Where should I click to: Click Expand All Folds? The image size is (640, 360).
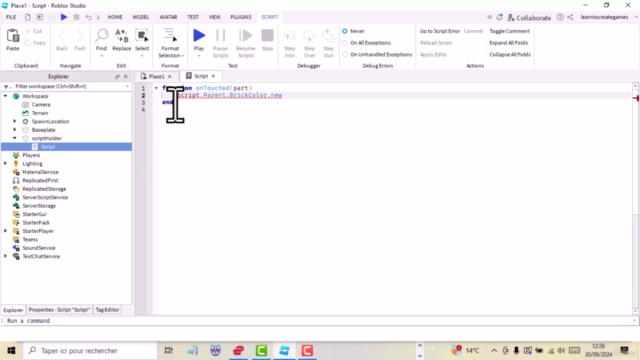pos(509,43)
